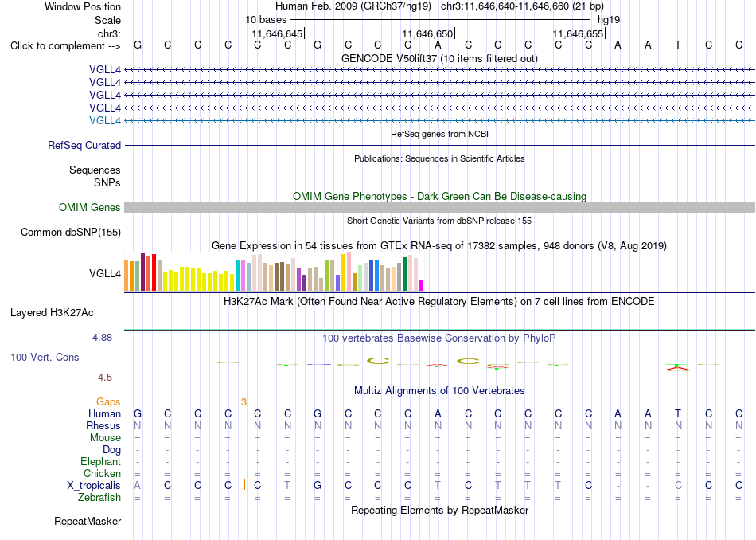The width and height of the screenshot is (756, 540).
Task: Click the -4.5 PhyloP minimum value
Action: tap(103, 378)
